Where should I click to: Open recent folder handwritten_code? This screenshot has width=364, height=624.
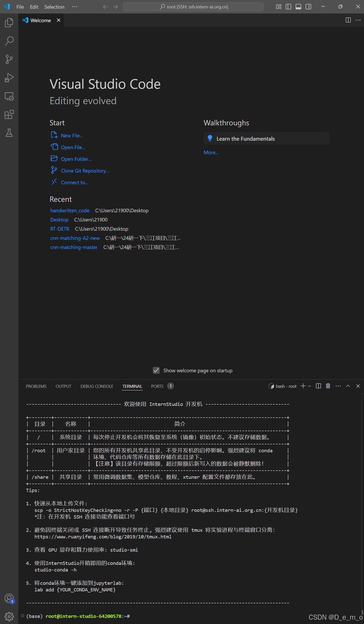pyautogui.click(x=70, y=210)
